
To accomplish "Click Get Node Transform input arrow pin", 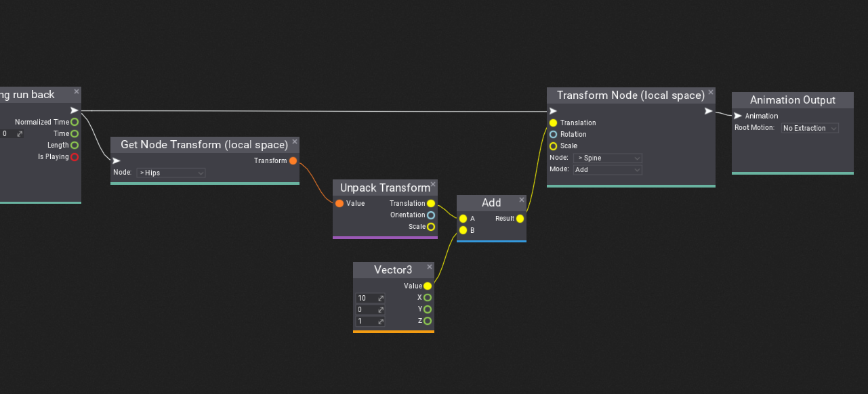I will click(x=117, y=160).
